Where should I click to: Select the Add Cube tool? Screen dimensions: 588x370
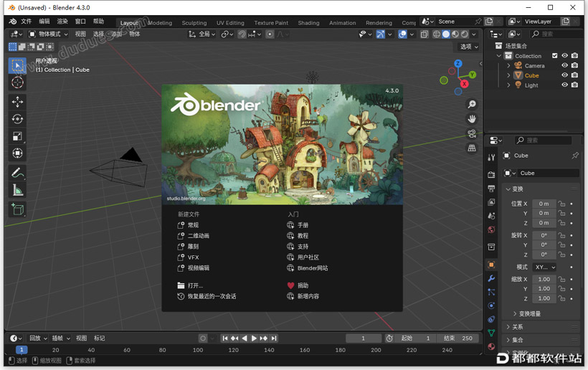pos(17,209)
